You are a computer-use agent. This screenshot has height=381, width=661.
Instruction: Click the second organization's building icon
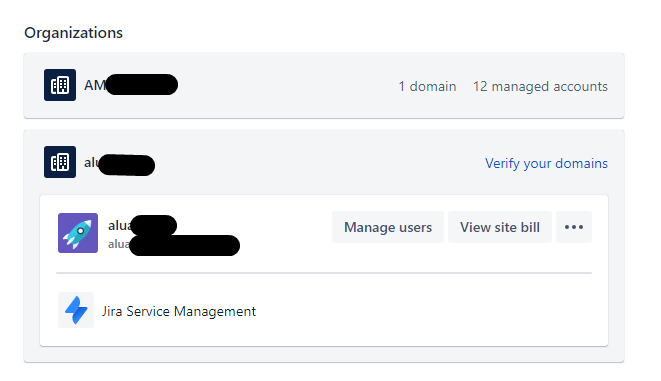[60, 162]
